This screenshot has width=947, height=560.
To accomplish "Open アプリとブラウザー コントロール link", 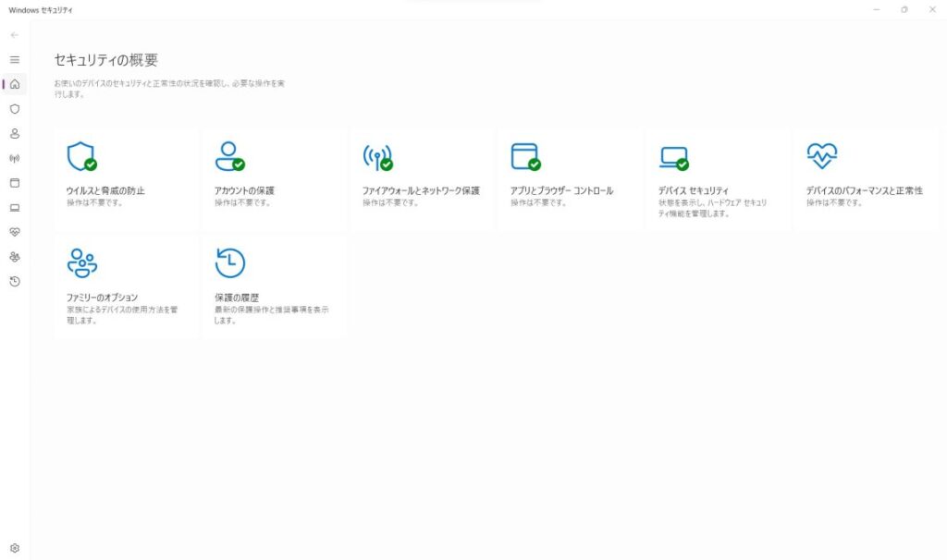I will 561,190.
